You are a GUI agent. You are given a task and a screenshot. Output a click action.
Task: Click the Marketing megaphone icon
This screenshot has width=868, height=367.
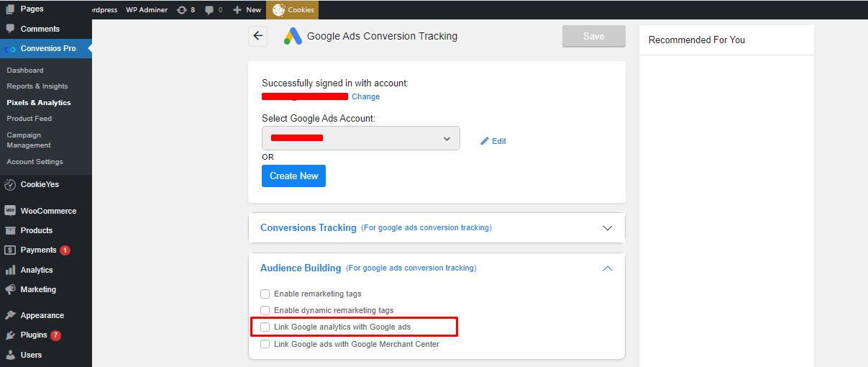10,289
